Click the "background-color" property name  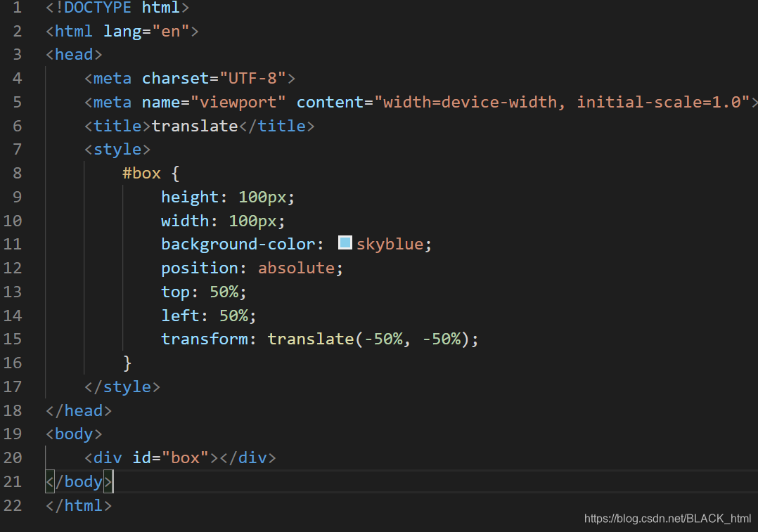tap(238, 244)
